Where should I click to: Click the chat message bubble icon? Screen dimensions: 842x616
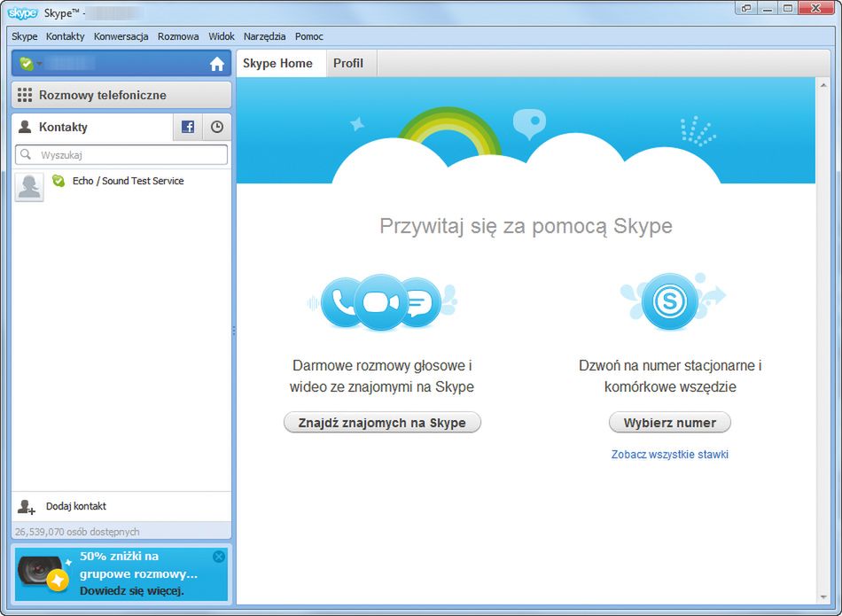tap(421, 302)
